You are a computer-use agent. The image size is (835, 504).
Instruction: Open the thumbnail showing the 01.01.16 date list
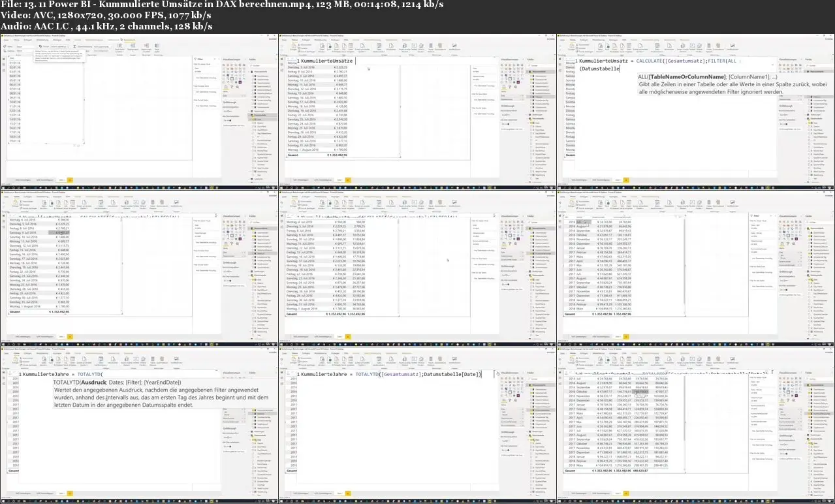click(x=138, y=111)
